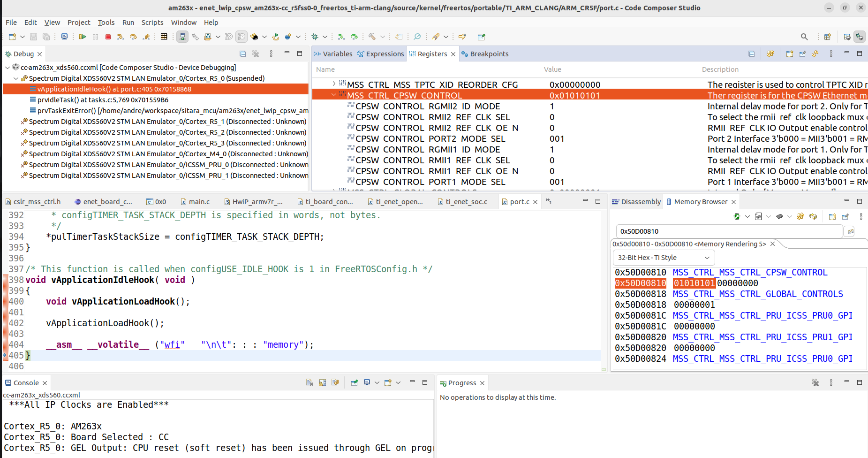Click the magnifier Search icon in toolbar
Screen dimensions: 868x458
pyautogui.click(x=804, y=37)
